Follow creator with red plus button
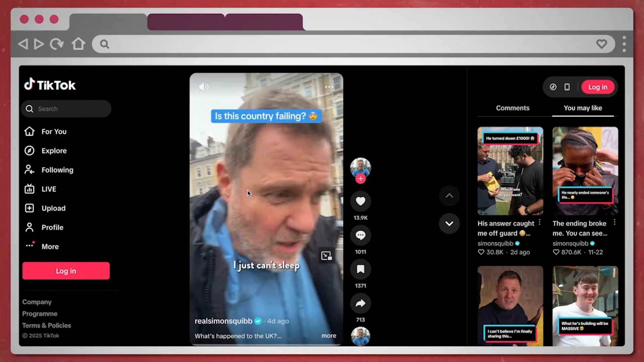 tap(360, 179)
